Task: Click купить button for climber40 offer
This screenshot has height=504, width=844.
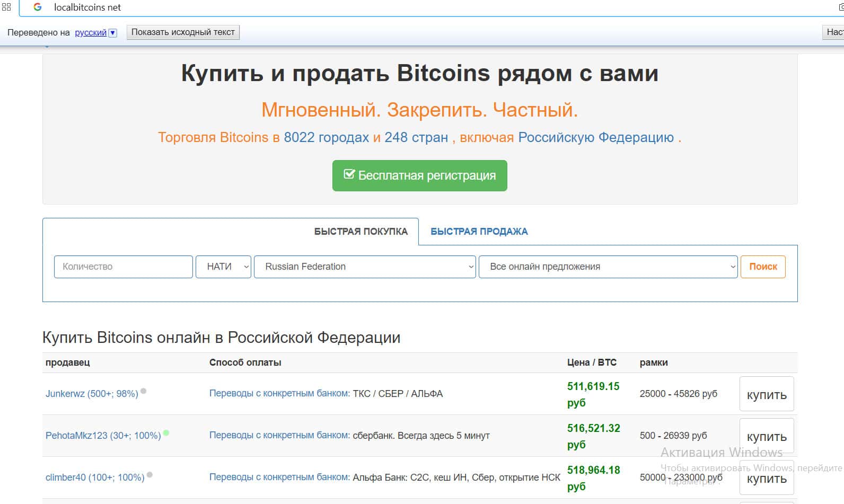Action: [767, 478]
